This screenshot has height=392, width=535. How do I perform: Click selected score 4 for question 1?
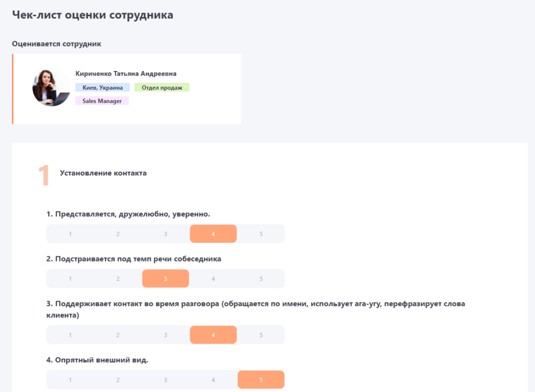(x=213, y=234)
